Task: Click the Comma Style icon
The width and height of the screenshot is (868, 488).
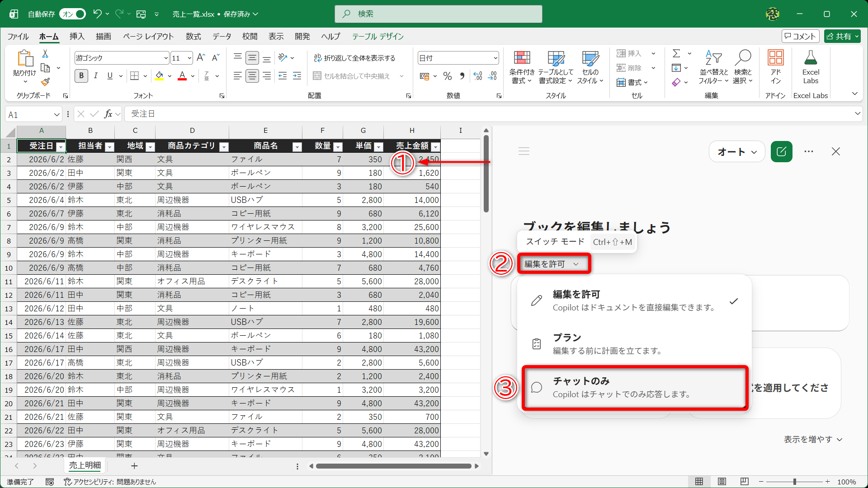Action: pos(462,76)
